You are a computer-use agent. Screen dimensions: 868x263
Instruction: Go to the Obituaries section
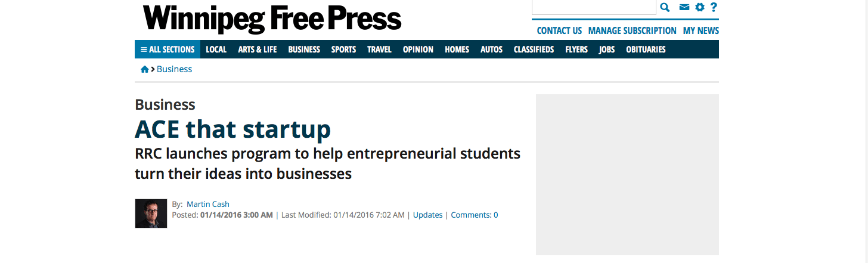pos(646,49)
